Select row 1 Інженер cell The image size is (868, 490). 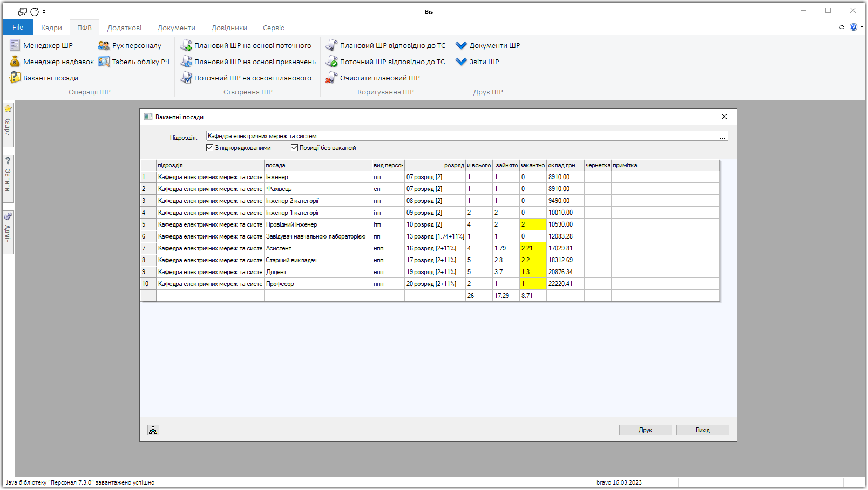click(x=318, y=177)
